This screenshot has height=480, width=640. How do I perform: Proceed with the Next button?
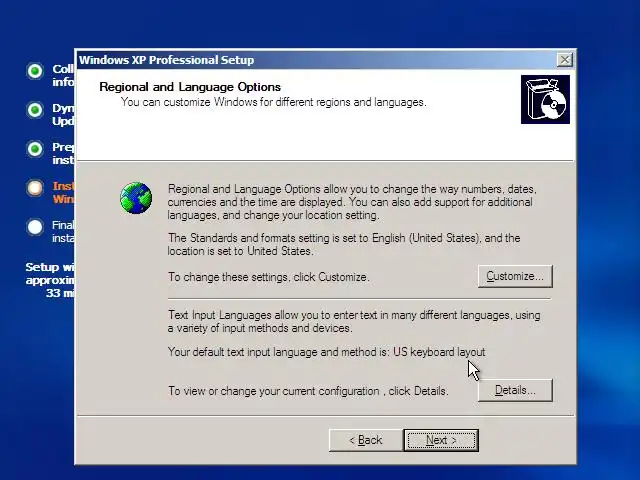pos(441,440)
